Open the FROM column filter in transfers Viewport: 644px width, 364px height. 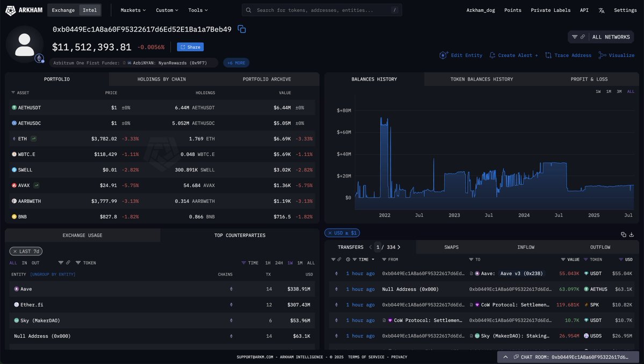pos(390,259)
